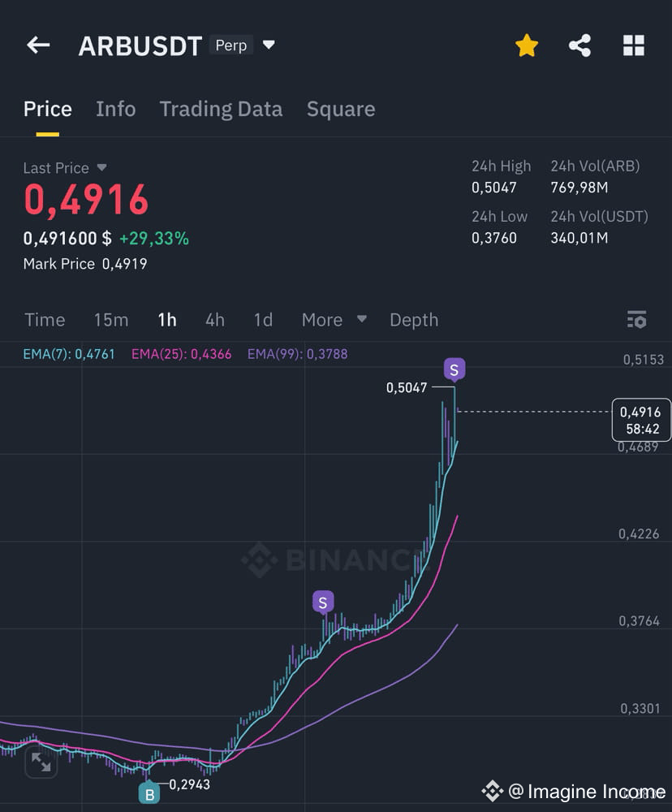The image size is (672, 812).
Task: Choose the Time line chart option
Action: 45,319
